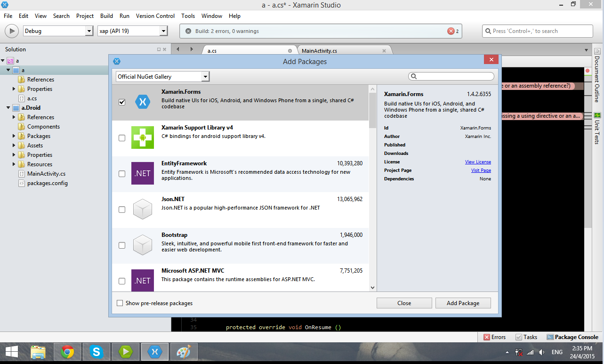Viewport: 604px width, 364px height.
Task: Collapse the root solution 'a' node
Action: 3,61
